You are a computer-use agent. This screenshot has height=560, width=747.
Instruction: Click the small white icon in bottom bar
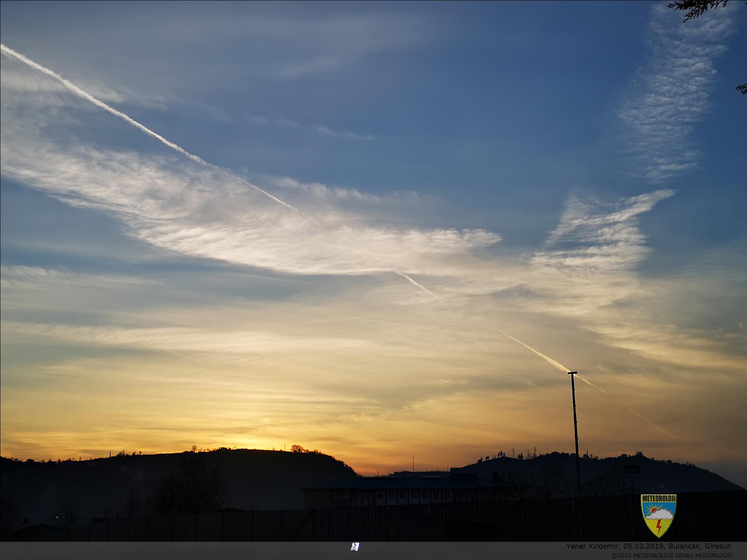355,547
